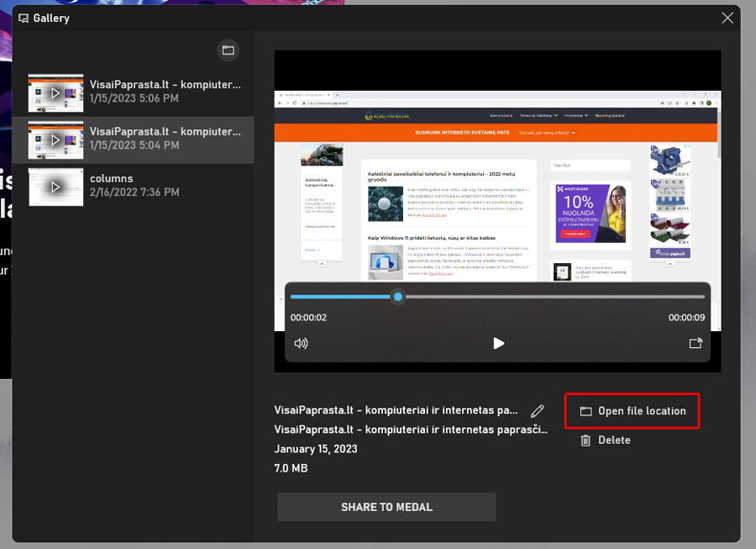Click the elapsed time 00:00:02
This screenshot has height=549, width=756.
[x=308, y=318]
